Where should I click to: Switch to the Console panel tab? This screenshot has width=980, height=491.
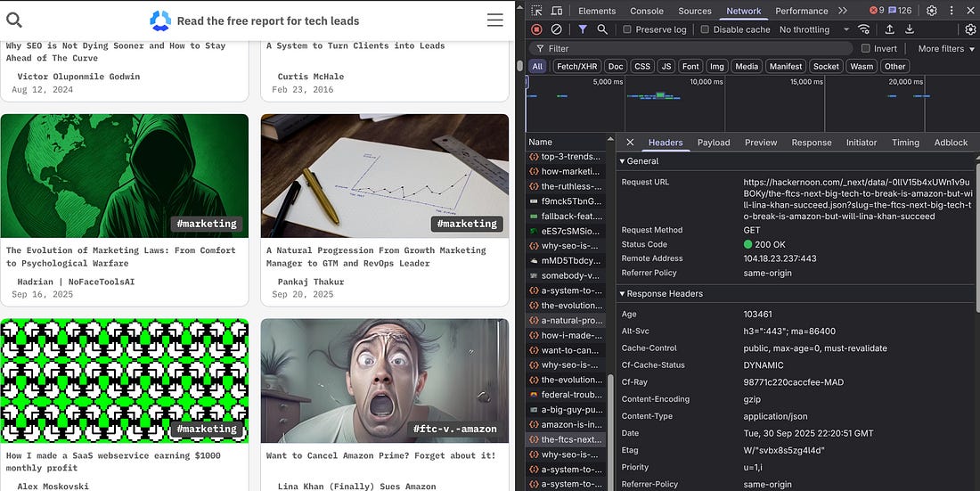tap(647, 11)
